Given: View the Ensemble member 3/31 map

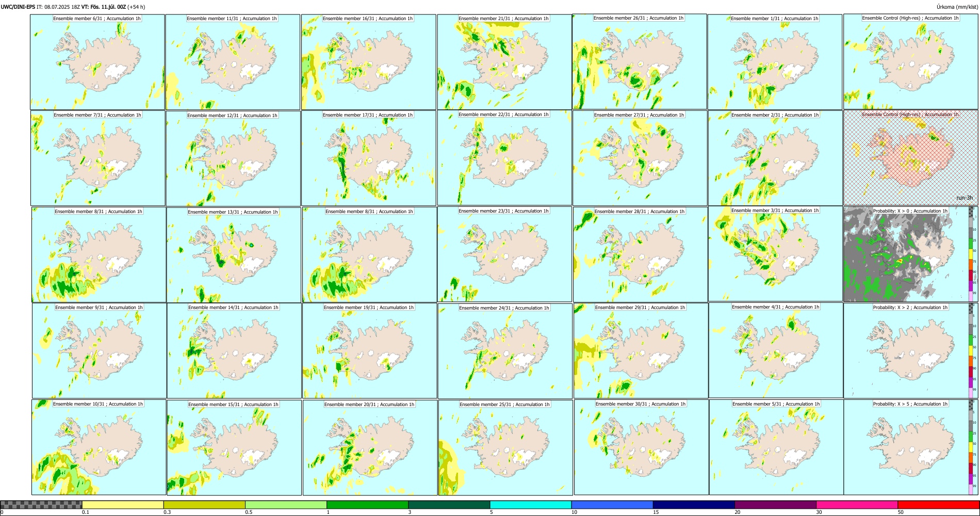Looking at the screenshot, I should click(x=775, y=254).
